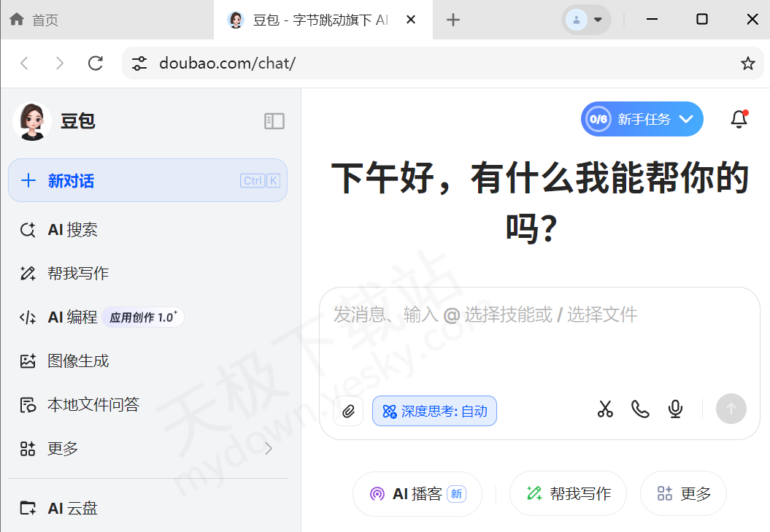Click the 豆包 avatar logo
770x532 pixels.
(x=32, y=121)
